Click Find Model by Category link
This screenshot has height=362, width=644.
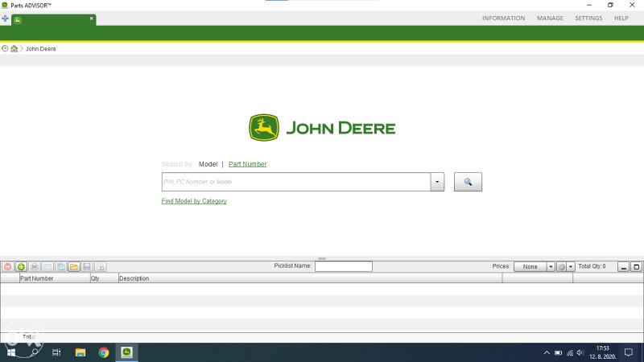click(x=194, y=201)
